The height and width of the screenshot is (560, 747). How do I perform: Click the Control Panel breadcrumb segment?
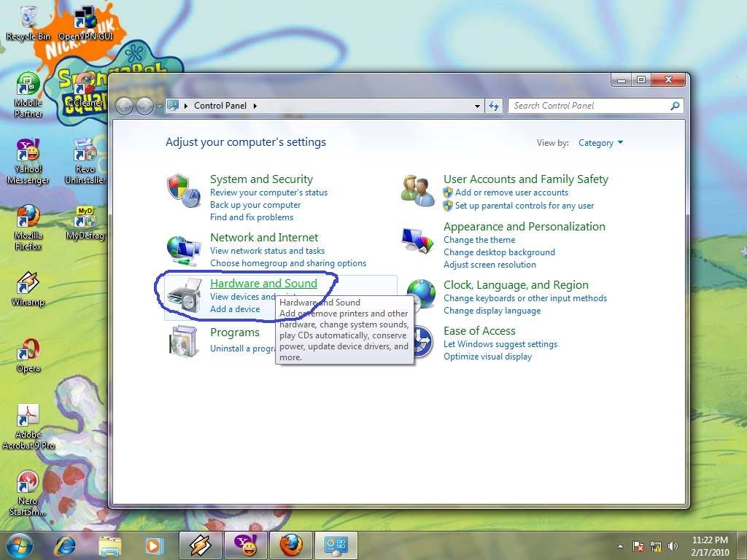[220, 106]
